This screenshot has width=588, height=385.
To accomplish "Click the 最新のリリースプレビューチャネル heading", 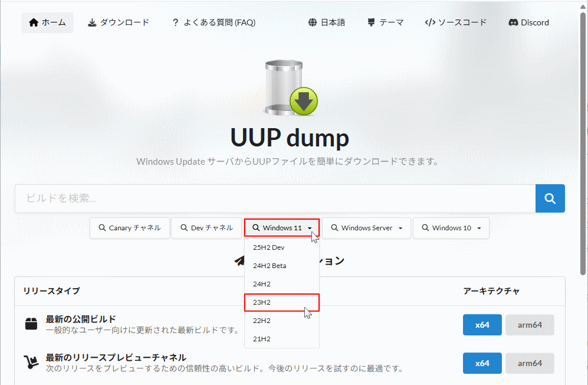I will [x=116, y=358].
